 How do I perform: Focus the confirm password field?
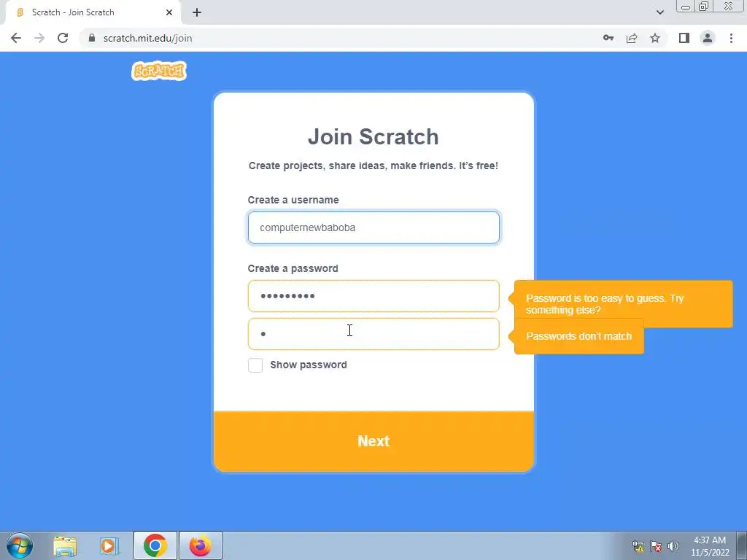pyautogui.click(x=373, y=334)
